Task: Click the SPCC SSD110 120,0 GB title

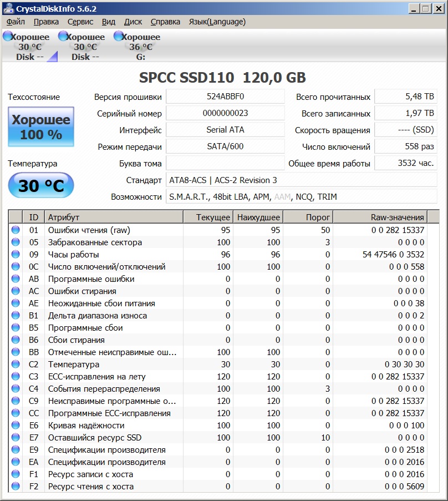Action: (x=222, y=78)
